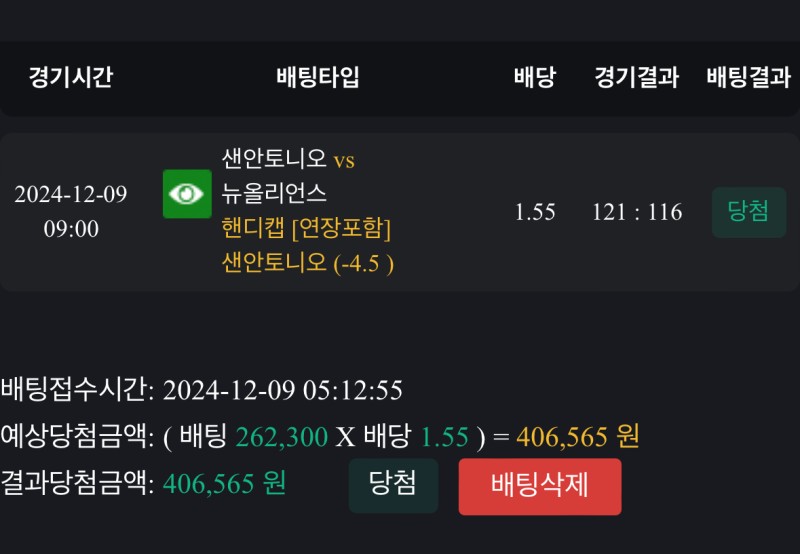Click the yellow 406,565 원 expected payout
Viewport: 800px width, 554px height.
click(577, 437)
